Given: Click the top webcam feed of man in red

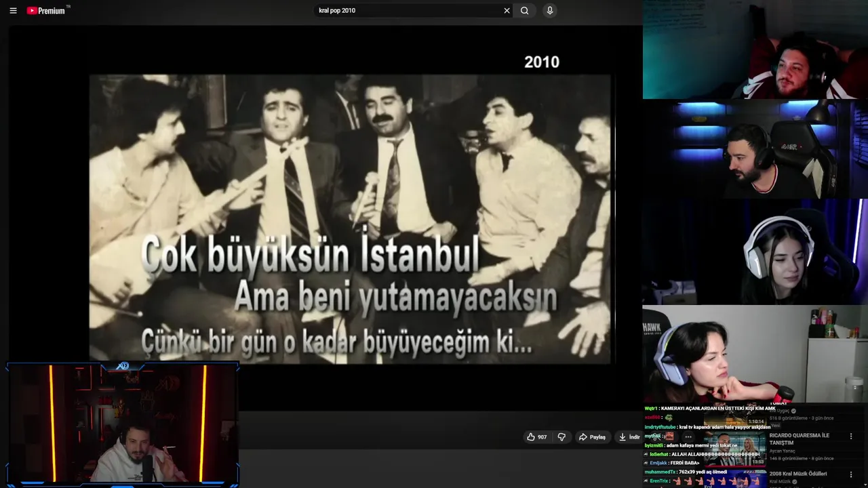Looking at the screenshot, I should (755, 49).
